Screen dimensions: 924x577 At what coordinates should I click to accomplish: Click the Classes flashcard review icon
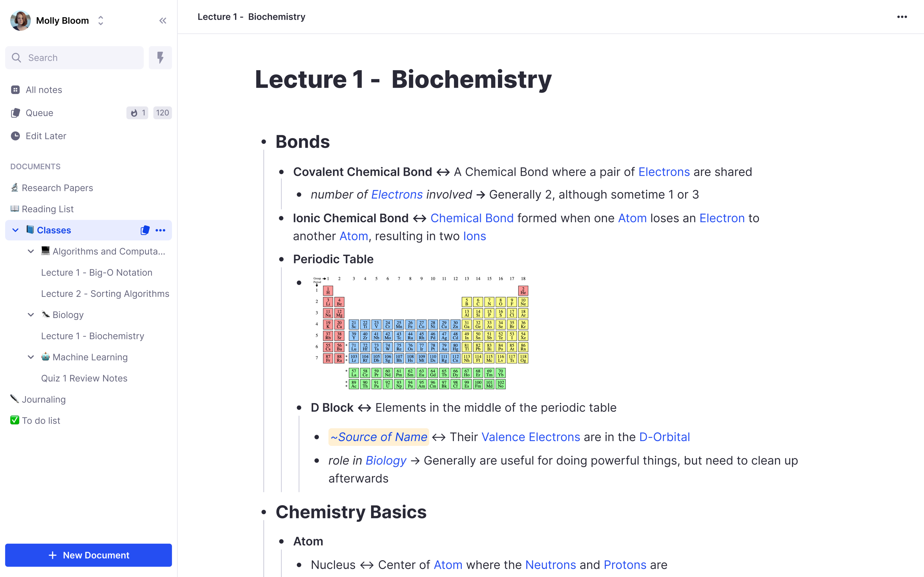click(145, 230)
